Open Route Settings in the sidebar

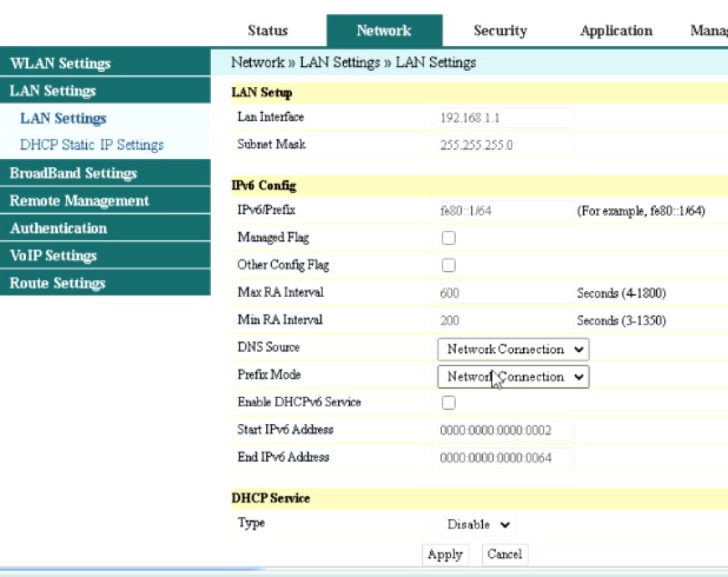pos(105,283)
